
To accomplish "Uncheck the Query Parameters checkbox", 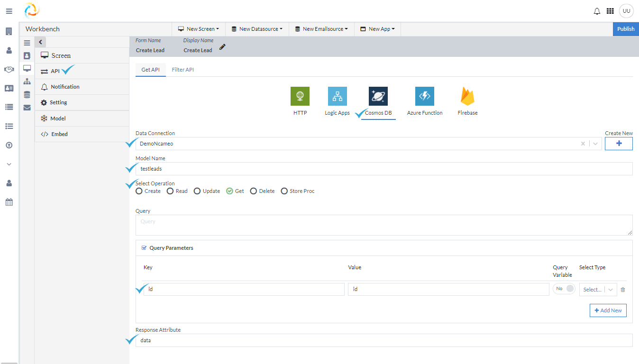I will point(144,247).
